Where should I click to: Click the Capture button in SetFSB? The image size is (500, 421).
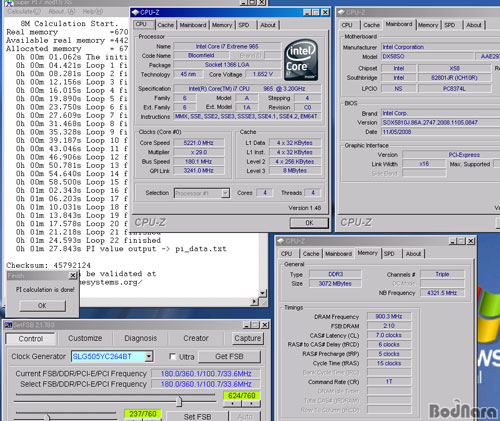248,338
